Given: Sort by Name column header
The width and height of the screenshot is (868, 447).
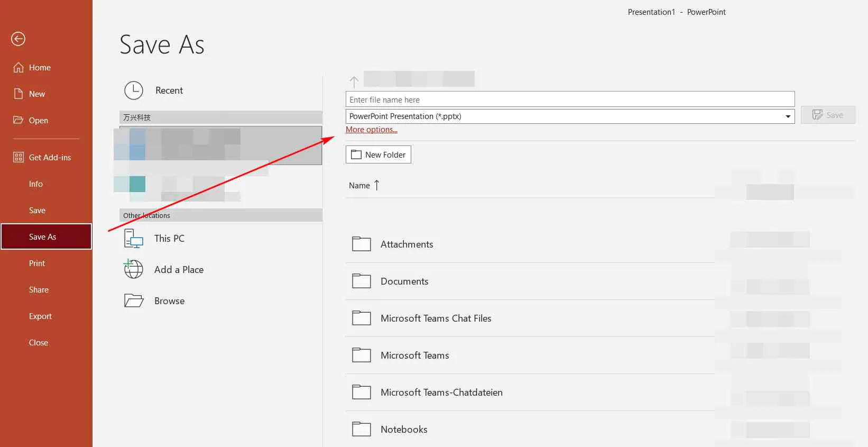Looking at the screenshot, I should 359,186.
